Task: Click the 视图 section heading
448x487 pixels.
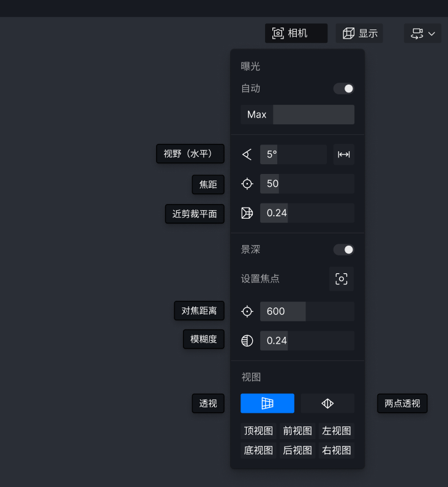Action: (x=251, y=377)
